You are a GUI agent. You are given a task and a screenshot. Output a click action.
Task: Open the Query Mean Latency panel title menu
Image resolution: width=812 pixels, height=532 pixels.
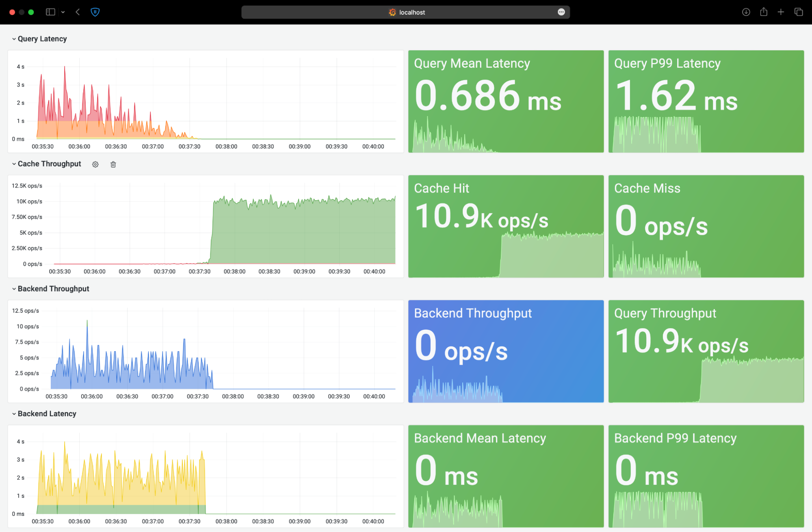tap(472, 63)
